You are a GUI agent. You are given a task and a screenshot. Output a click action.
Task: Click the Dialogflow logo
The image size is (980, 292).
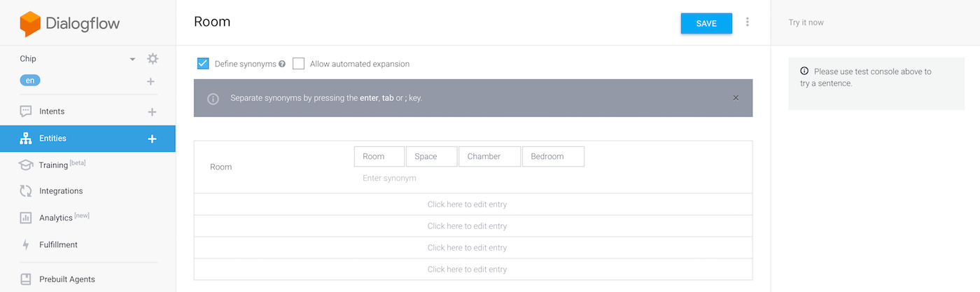coord(70,24)
